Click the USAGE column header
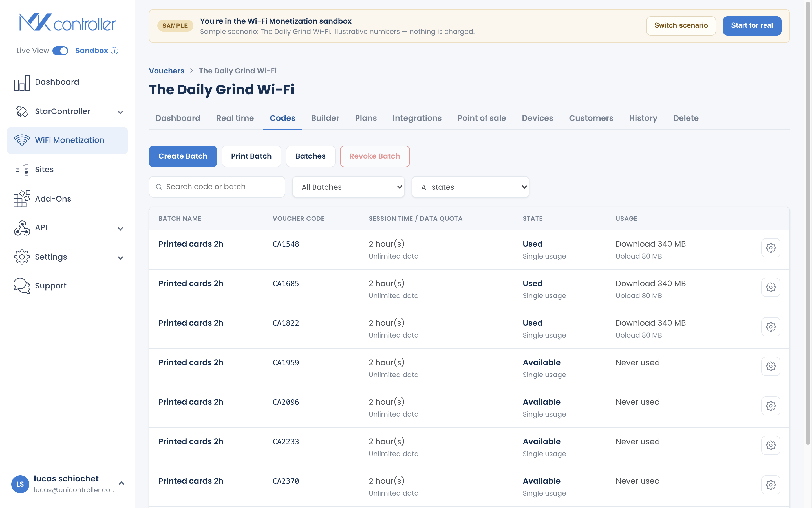 click(626, 219)
